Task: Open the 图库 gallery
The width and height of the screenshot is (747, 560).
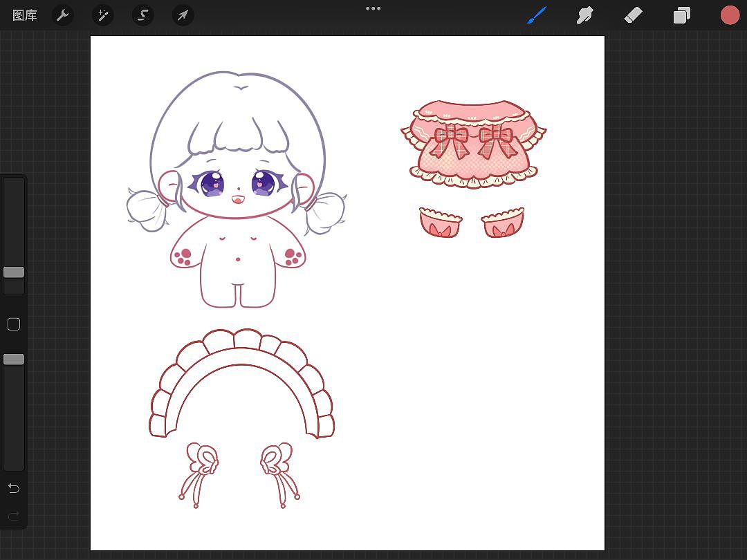Action: click(24, 15)
